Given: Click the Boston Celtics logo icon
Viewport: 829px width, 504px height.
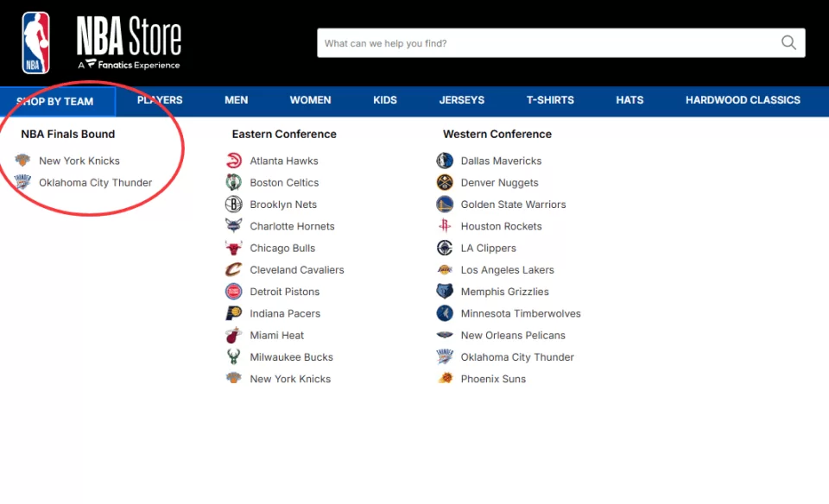Looking at the screenshot, I should tap(234, 182).
